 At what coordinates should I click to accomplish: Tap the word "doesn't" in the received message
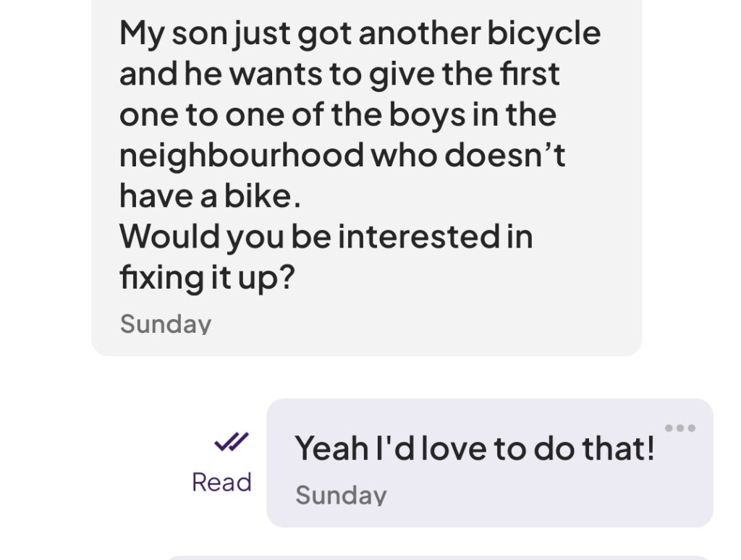[x=505, y=156]
